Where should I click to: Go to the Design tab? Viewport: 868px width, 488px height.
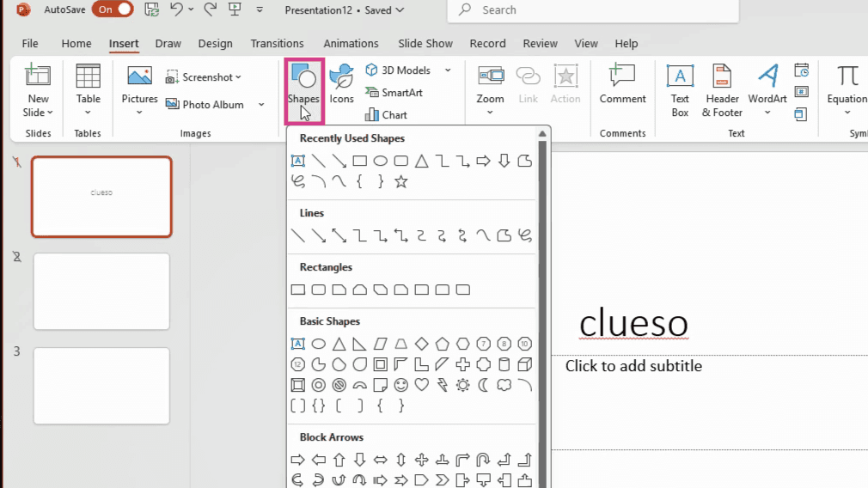(x=216, y=43)
